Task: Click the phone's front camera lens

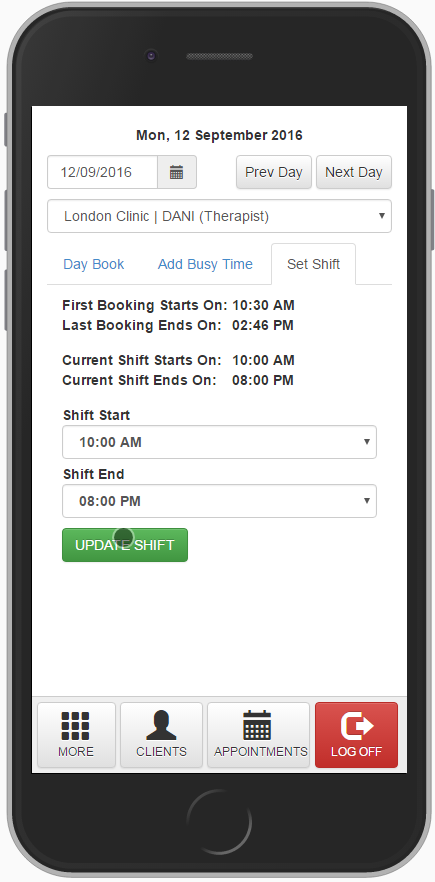Action: point(150,55)
